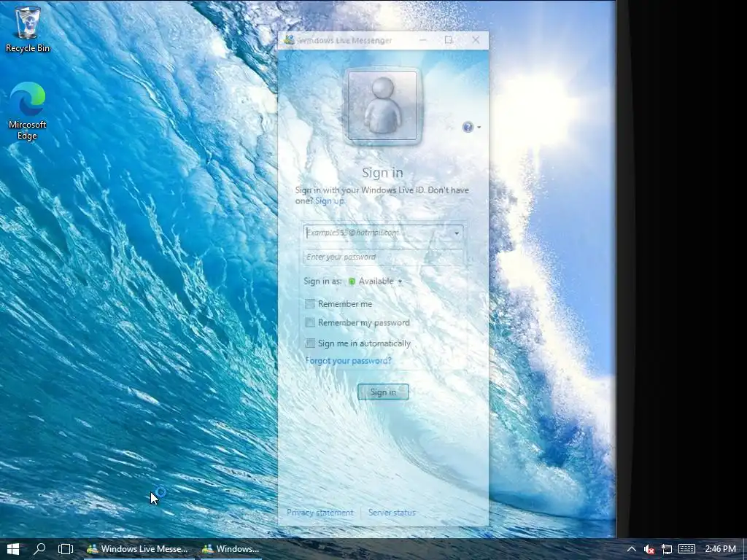The height and width of the screenshot is (560, 747).
Task: Click the user avatar picture in Messenger
Action: 382,106
